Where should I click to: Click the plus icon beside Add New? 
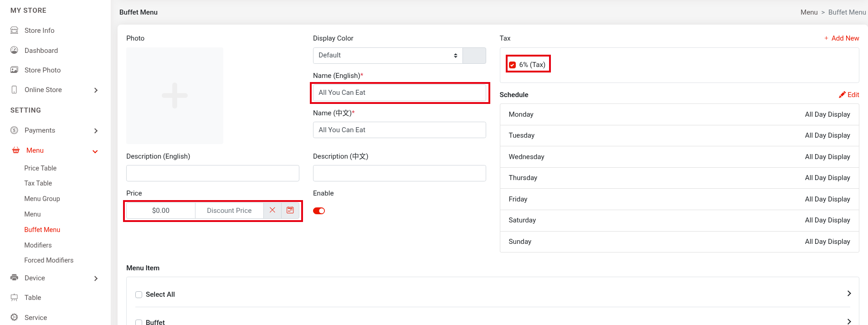point(826,38)
